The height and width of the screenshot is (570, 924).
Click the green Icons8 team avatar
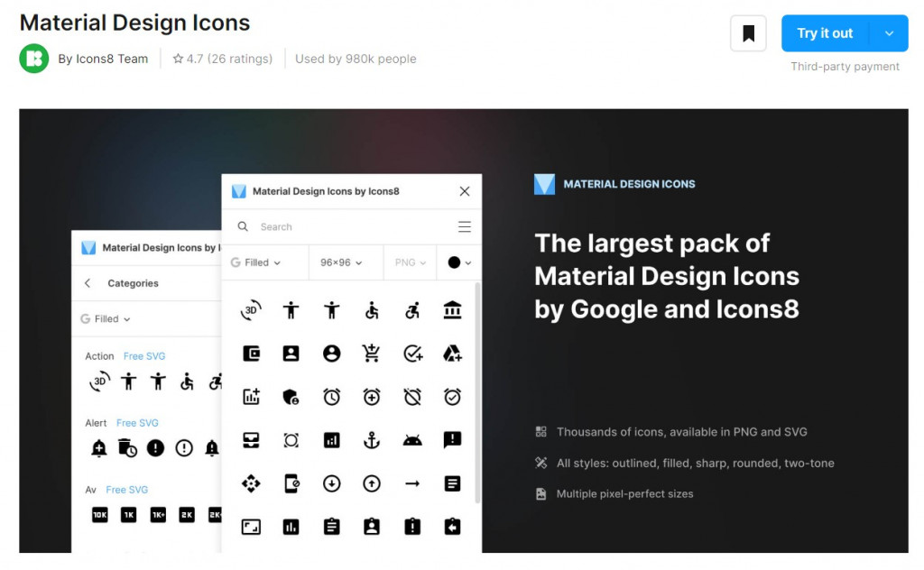pos(33,59)
